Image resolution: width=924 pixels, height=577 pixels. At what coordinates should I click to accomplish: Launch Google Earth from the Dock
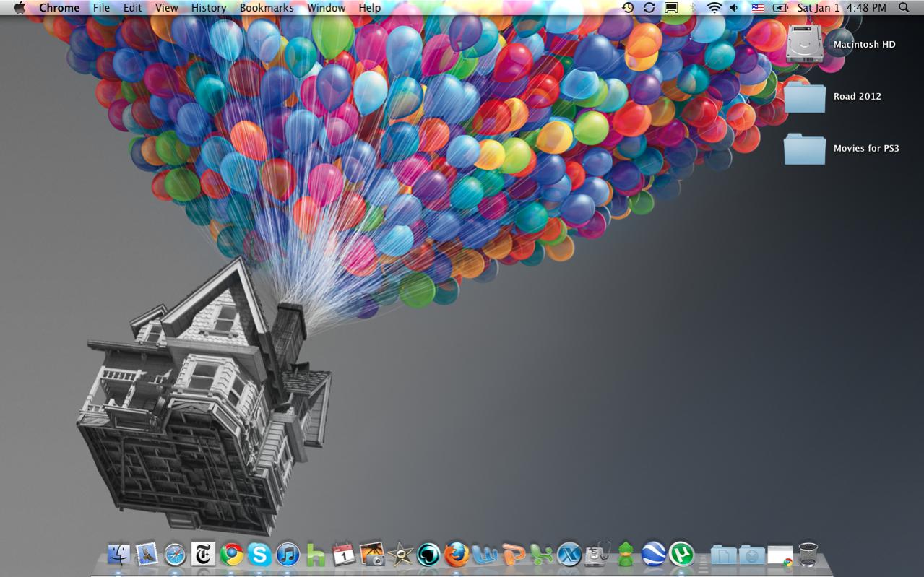[x=654, y=555]
